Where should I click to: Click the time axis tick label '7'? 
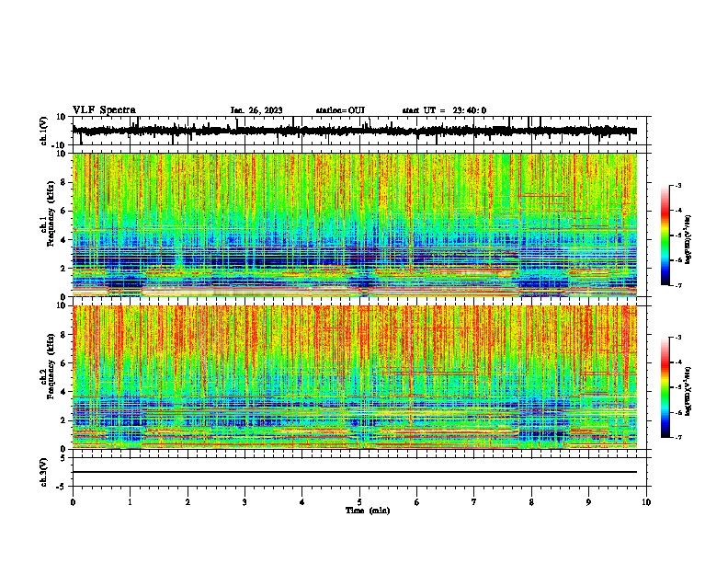tap(474, 502)
